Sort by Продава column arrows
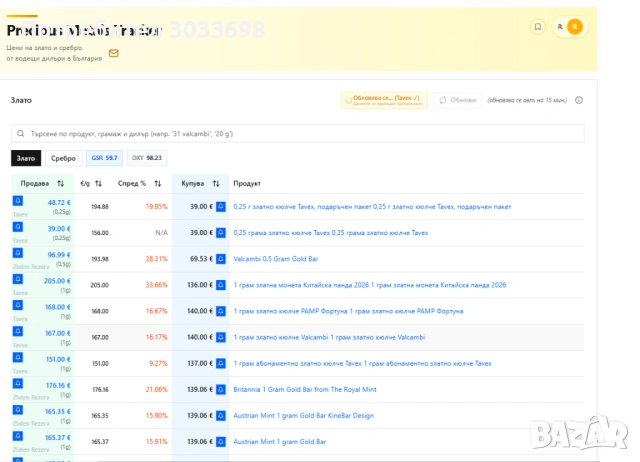This screenshot has width=640, height=462. 61,184
